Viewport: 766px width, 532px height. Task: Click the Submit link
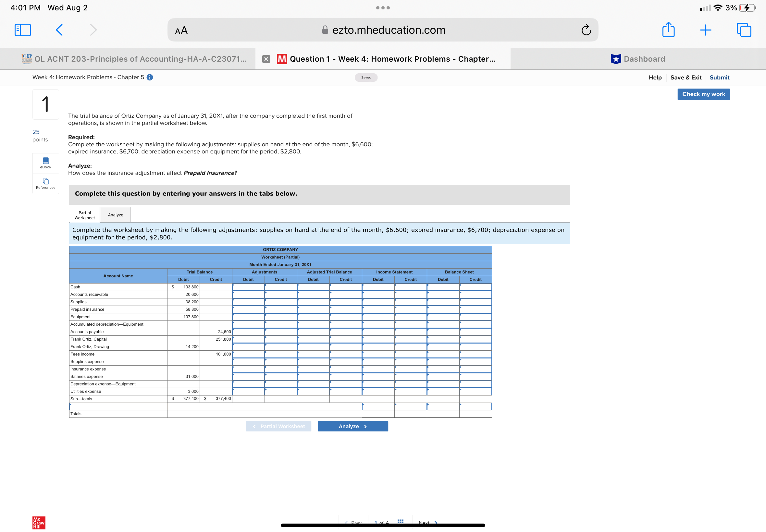pyautogui.click(x=719, y=77)
